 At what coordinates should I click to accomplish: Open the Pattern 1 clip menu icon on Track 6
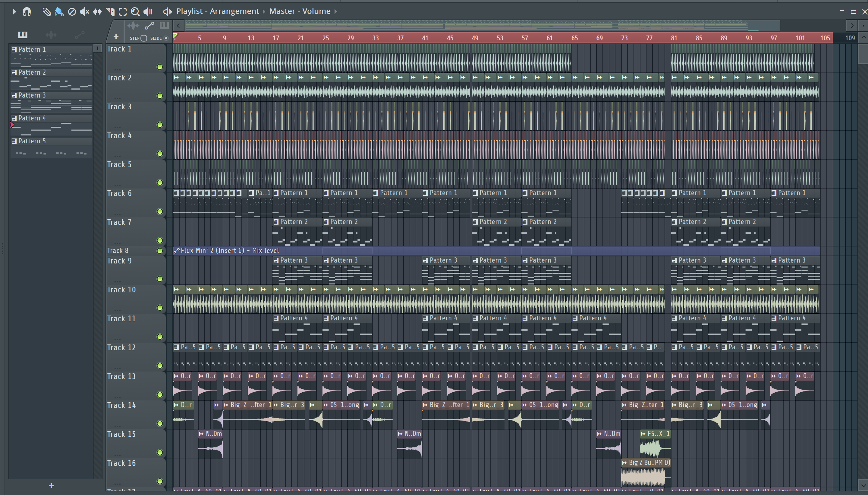[276, 193]
